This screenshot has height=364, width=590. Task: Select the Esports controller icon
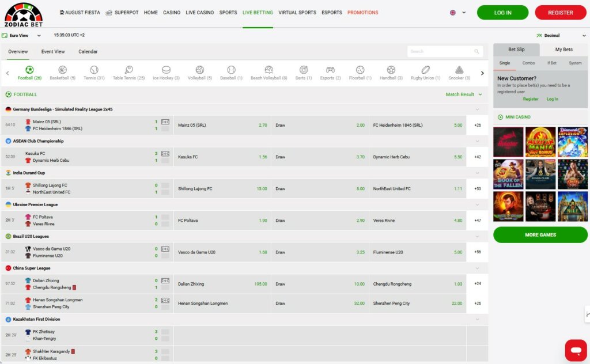point(330,70)
